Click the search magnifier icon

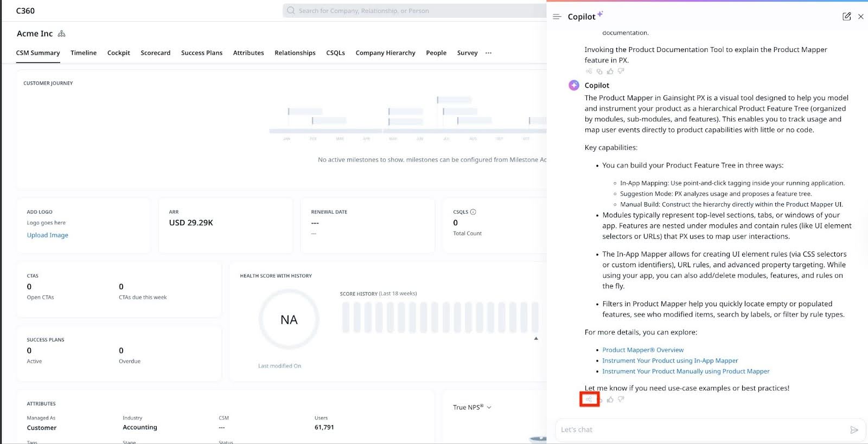pos(291,10)
